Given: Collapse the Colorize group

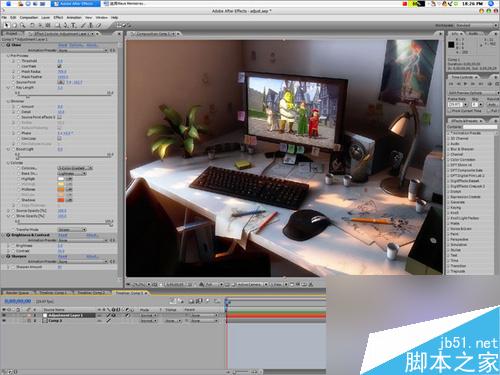Looking at the screenshot, I should click(x=8, y=163).
